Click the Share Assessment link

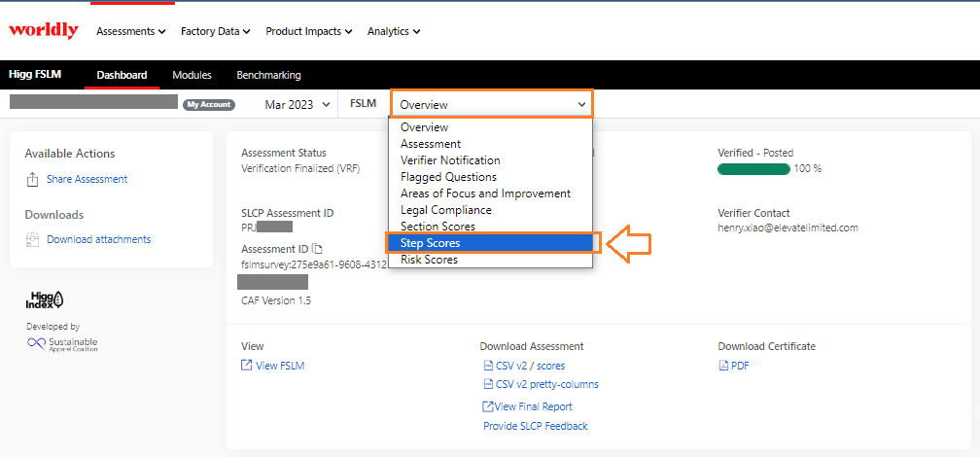[x=87, y=180]
